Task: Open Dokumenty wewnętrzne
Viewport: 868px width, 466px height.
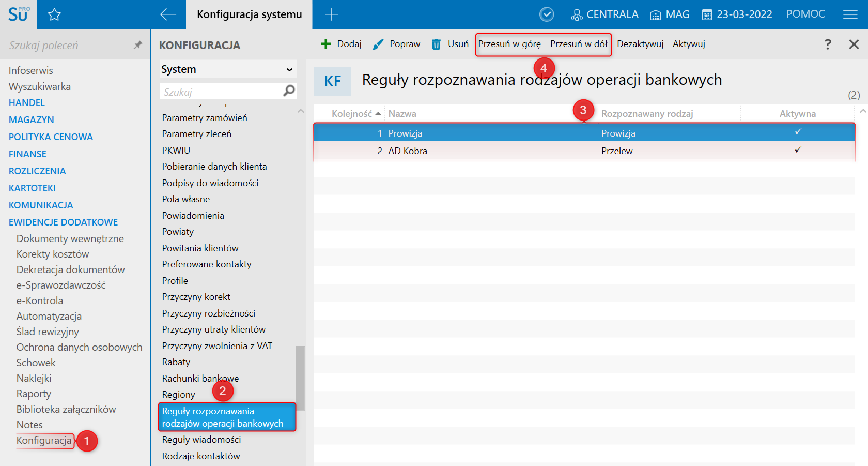Action: (70, 238)
